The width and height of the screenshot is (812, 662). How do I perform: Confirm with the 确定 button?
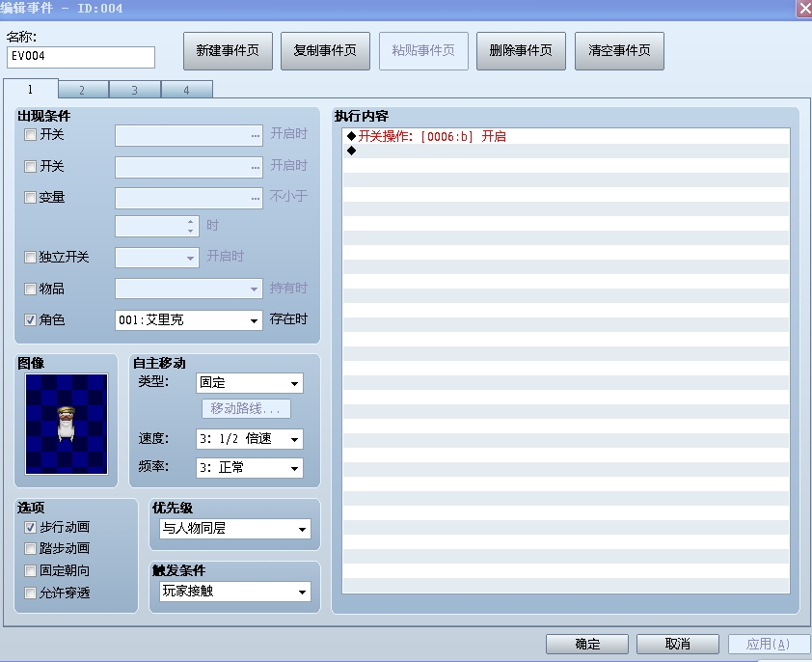[x=587, y=644]
